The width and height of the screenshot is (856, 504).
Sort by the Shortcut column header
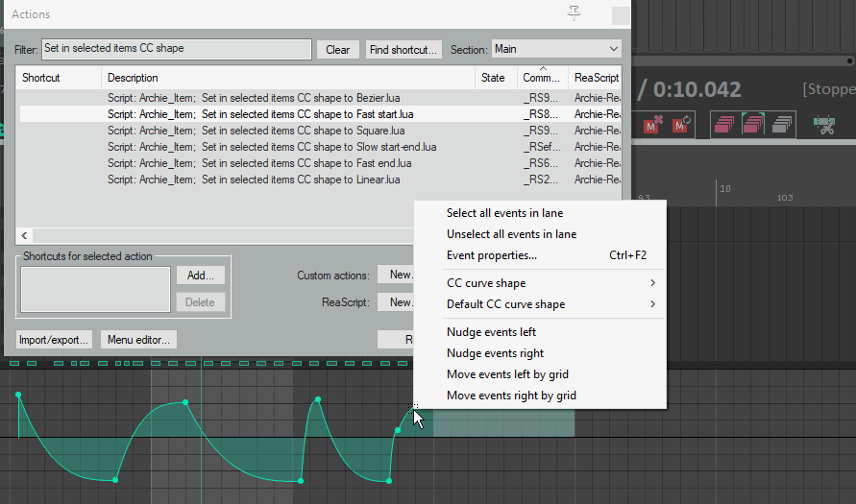point(59,78)
